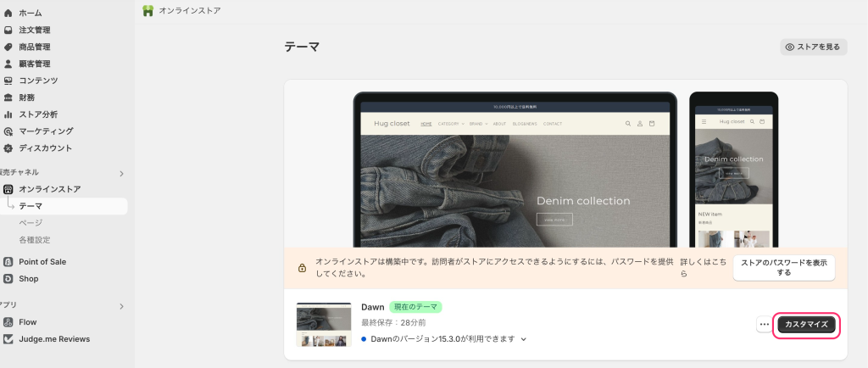Open the マーケティング target icon
This screenshot has width=868, height=368.
[8, 131]
